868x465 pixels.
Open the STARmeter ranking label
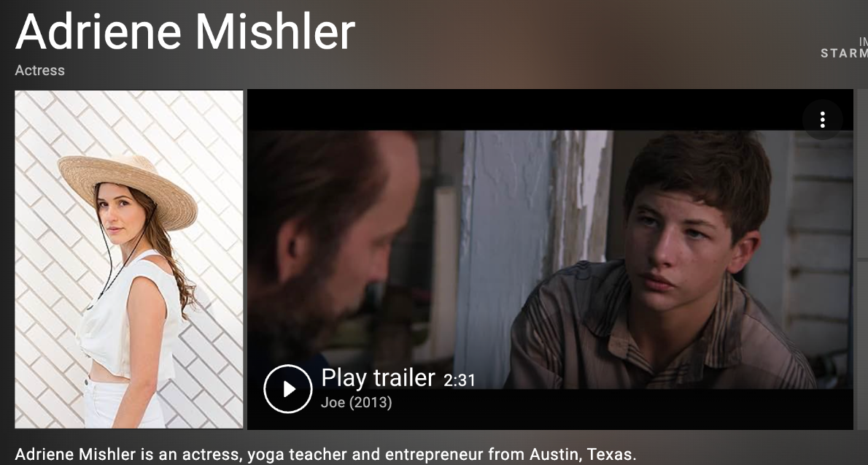tap(844, 53)
